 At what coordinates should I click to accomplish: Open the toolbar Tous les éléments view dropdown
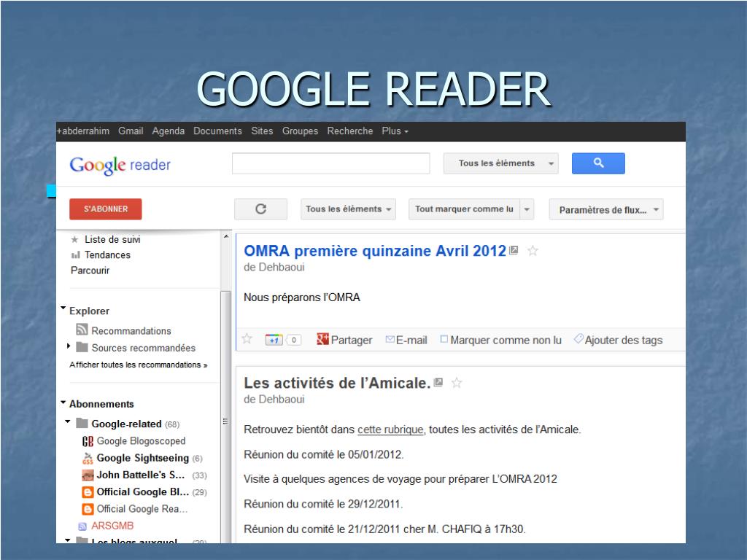[348, 209]
